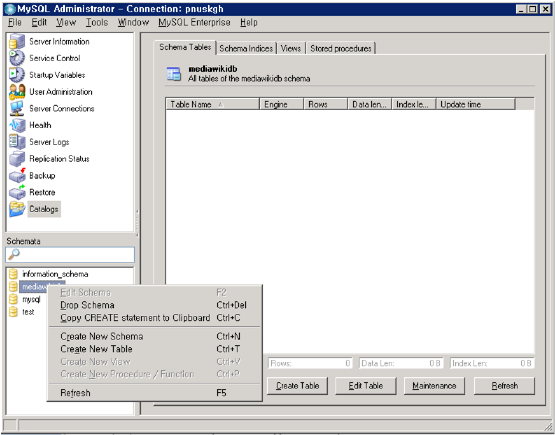555x435 pixels.
Task: Open the Startup Variables icon
Action: tap(17, 75)
